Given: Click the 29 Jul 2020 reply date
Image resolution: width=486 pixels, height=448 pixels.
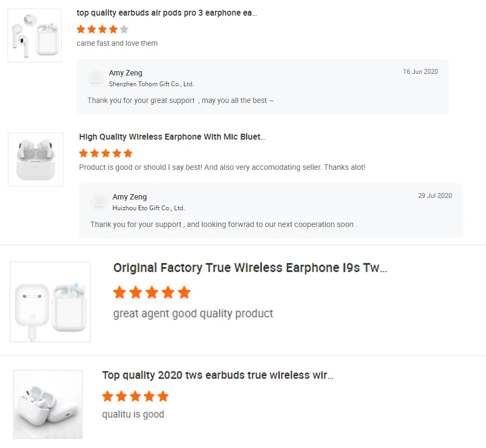Looking at the screenshot, I should (x=435, y=196).
